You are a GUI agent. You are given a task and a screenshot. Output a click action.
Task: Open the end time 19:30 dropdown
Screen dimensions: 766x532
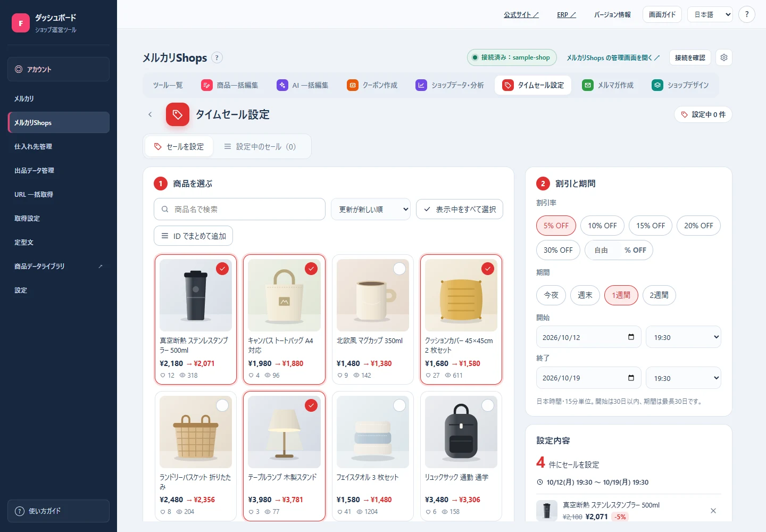[684, 378]
